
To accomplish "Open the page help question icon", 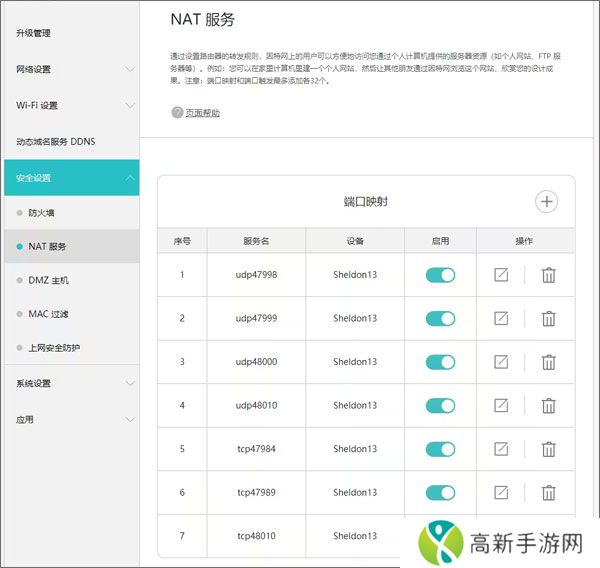I will coord(177,113).
